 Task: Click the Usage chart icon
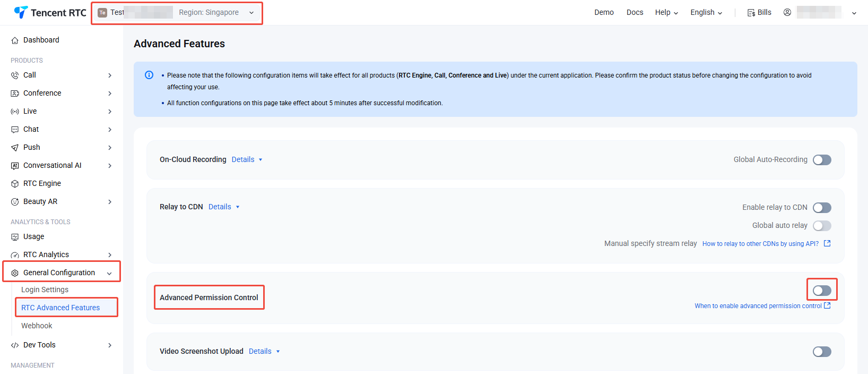point(15,237)
